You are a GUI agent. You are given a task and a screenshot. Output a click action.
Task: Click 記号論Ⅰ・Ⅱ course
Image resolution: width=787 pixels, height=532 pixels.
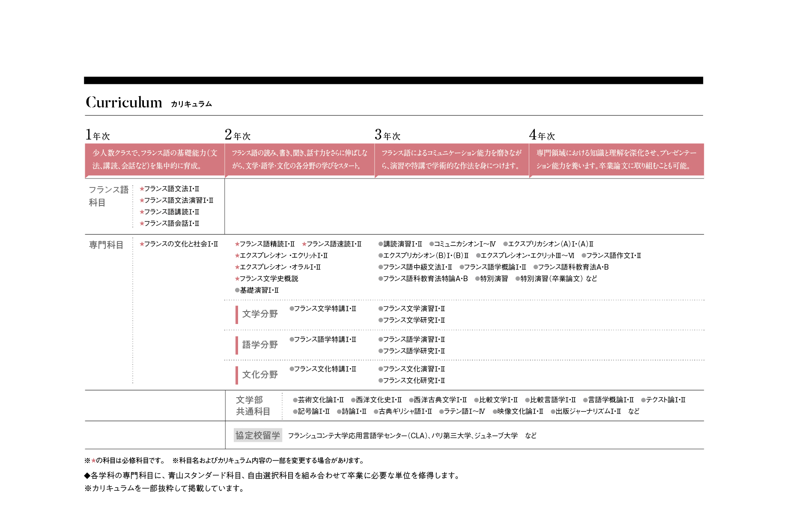312,411
